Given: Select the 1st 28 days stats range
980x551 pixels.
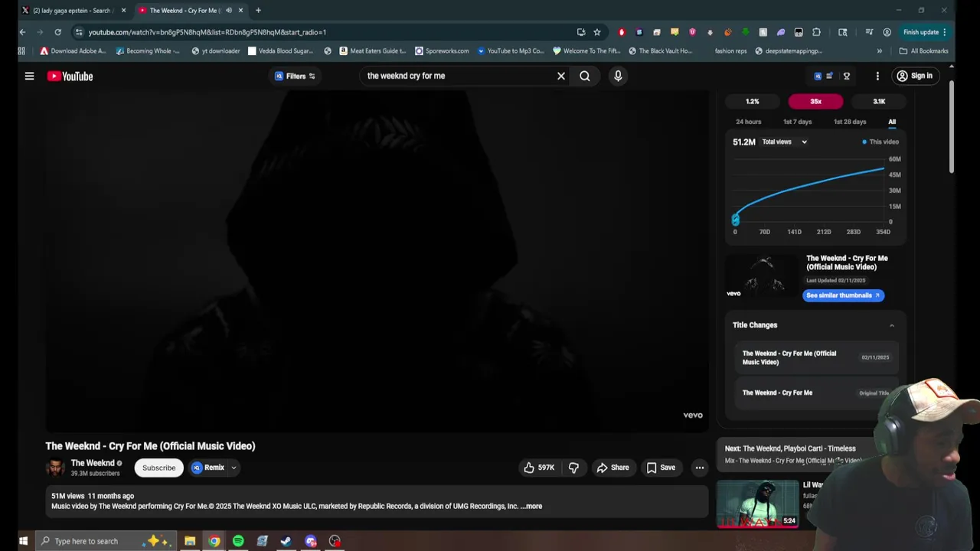Looking at the screenshot, I should point(850,122).
